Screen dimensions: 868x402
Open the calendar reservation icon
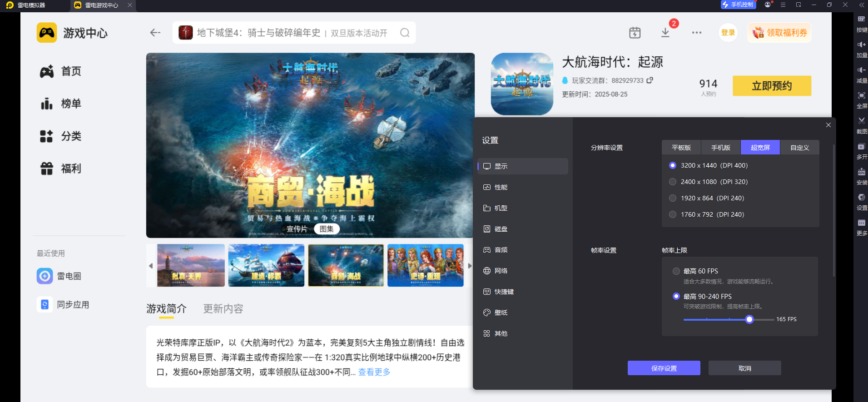click(635, 33)
